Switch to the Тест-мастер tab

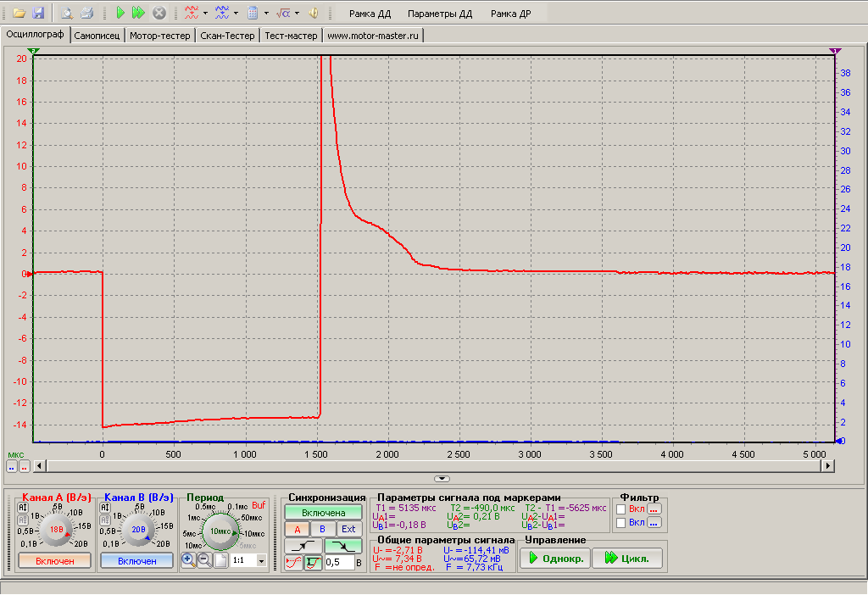tap(292, 36)
